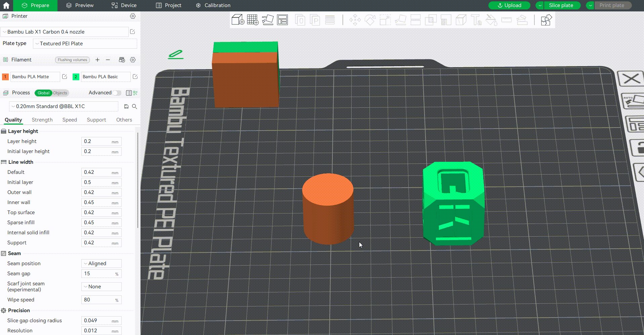Click the Seam gap percentage field
The image size is (644, 335).
click(102, 274)
